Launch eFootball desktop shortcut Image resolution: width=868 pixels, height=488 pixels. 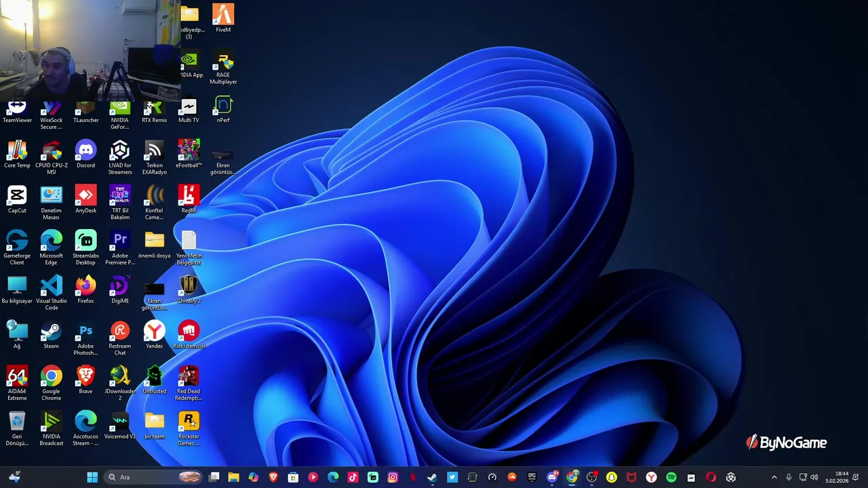click(189, 155)
